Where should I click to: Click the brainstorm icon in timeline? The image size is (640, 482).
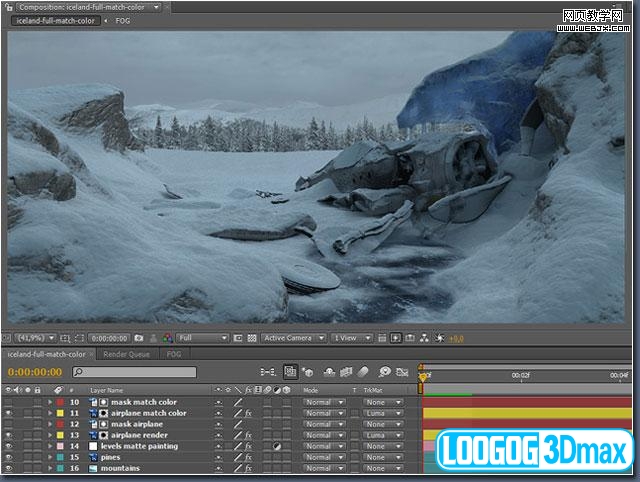tap(384, 372)
